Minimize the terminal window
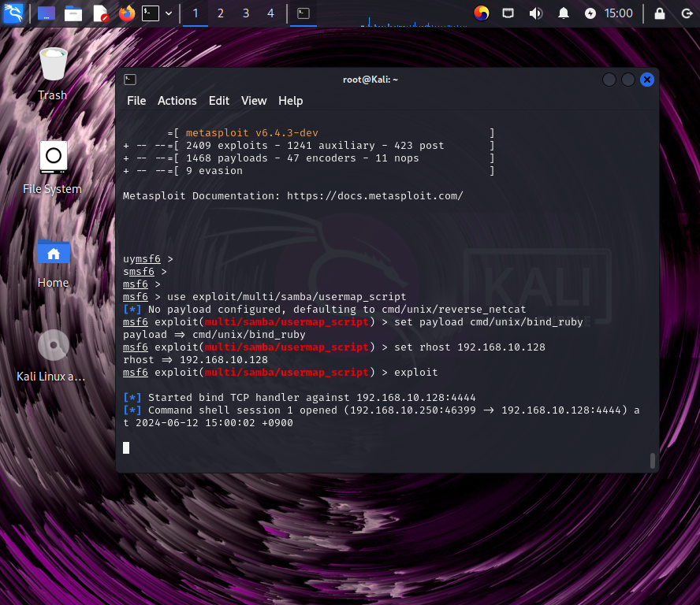 tap(609, 80)
